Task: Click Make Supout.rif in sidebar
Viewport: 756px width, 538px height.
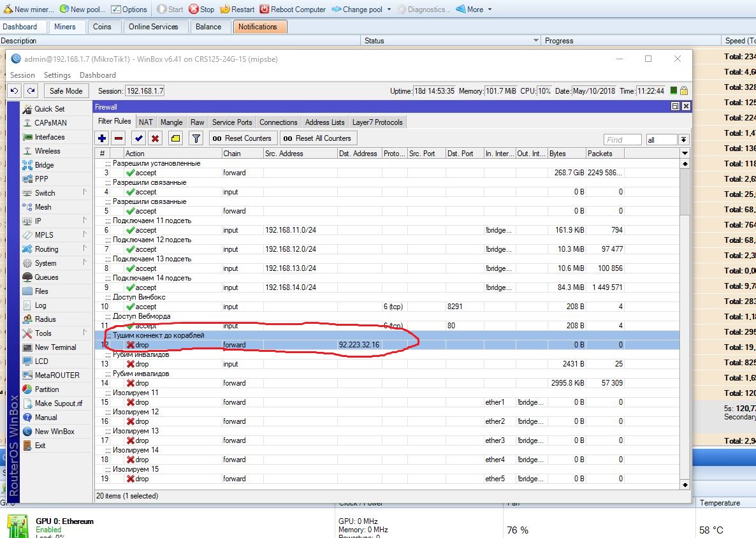Action: point(59,403)
